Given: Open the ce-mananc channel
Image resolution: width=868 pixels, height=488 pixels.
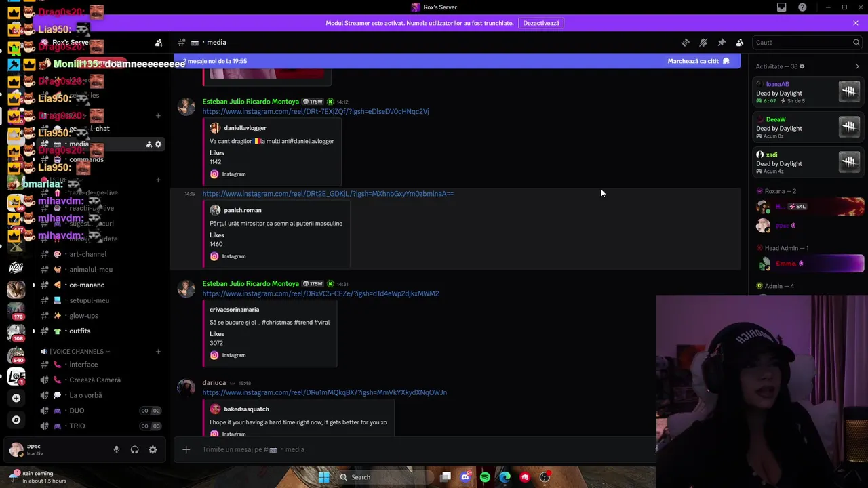Looking at the screenshot, I should [100, 285].
